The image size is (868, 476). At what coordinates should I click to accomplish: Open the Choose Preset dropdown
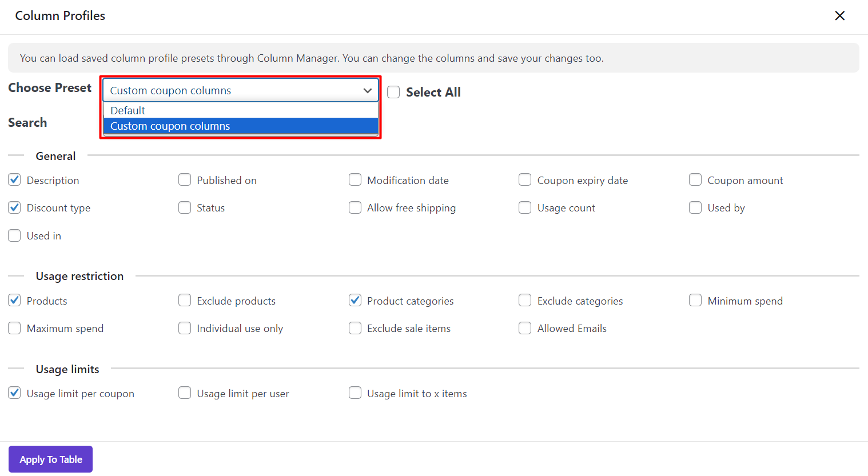coord(240,90)
